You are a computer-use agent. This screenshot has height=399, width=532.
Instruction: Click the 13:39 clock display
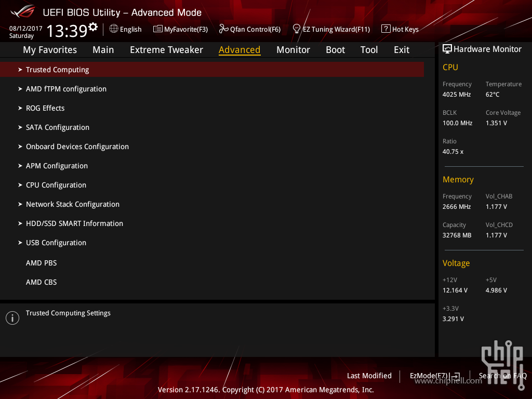point(67,31)
